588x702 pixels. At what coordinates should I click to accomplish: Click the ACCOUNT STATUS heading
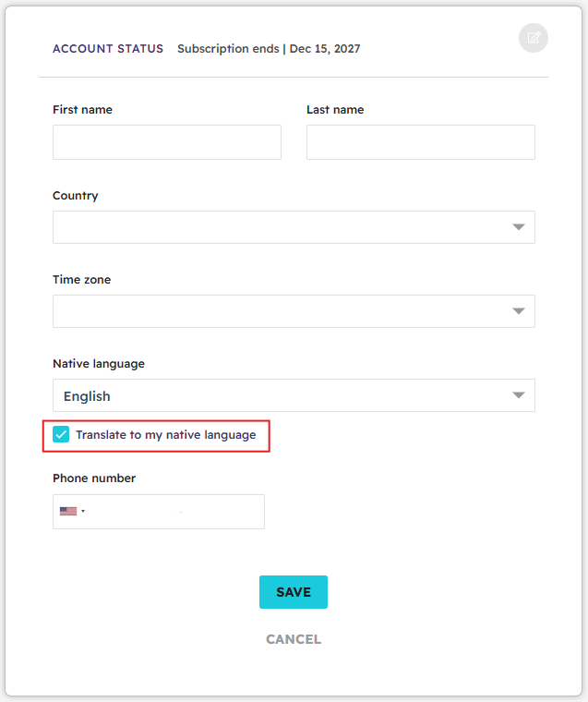point(108,48)
